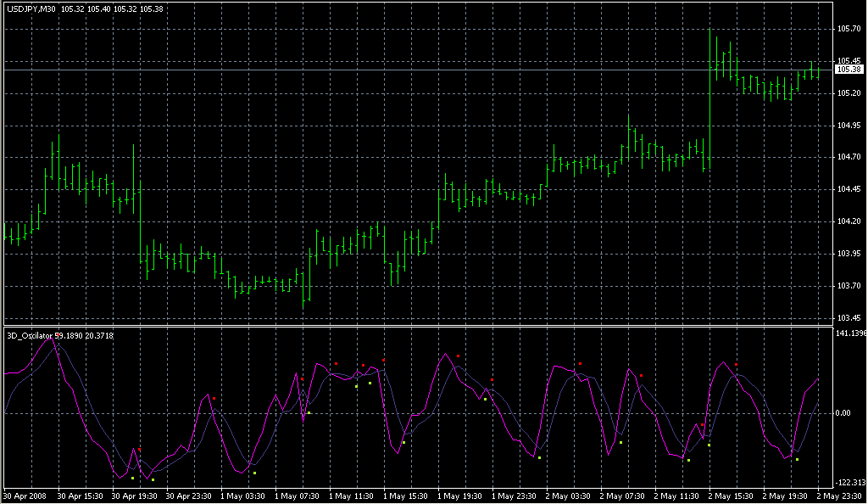Screen dimensions: 868x504
Task: Select the 3D_Oscilator indicator label
Action: [30, 336]
